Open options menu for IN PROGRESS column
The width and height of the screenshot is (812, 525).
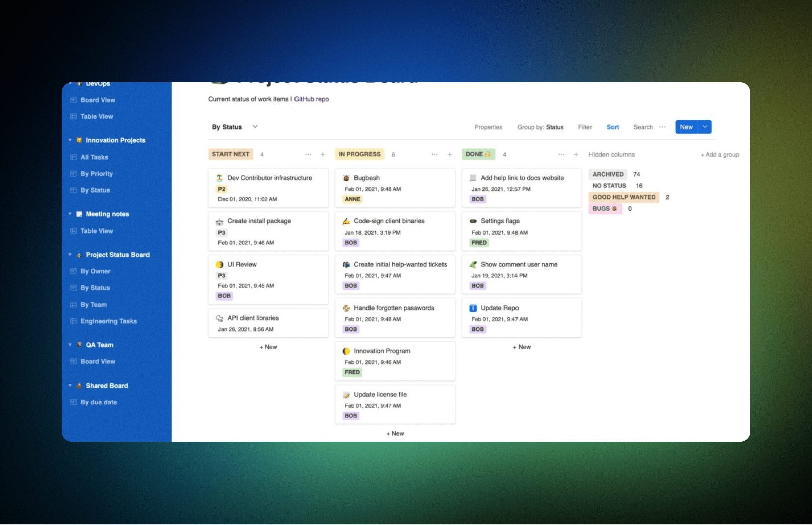point(435,154)
